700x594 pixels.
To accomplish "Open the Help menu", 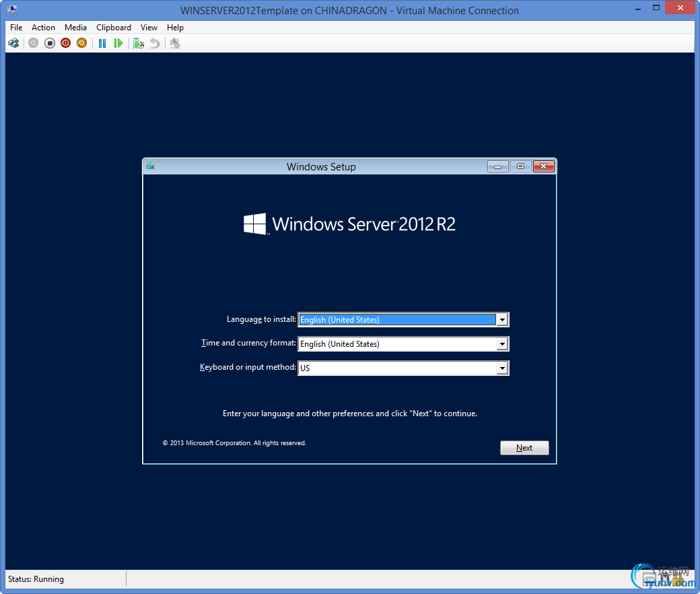I will (175, 28).
